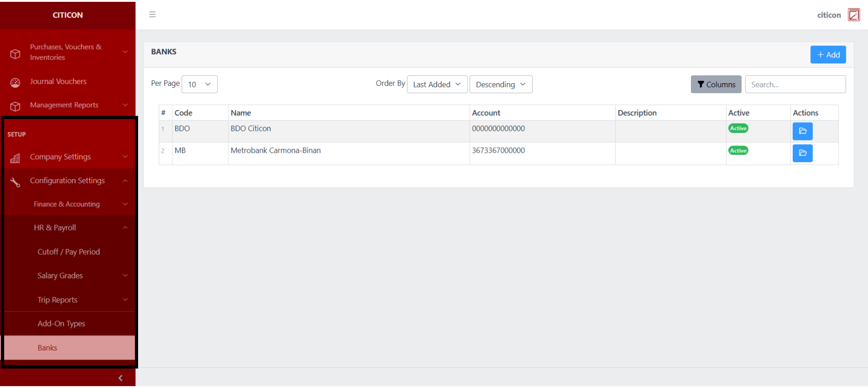Click the Configuration Settings wrench icon
This screenshot has width=868, height=388.
(x=15, y=182)
